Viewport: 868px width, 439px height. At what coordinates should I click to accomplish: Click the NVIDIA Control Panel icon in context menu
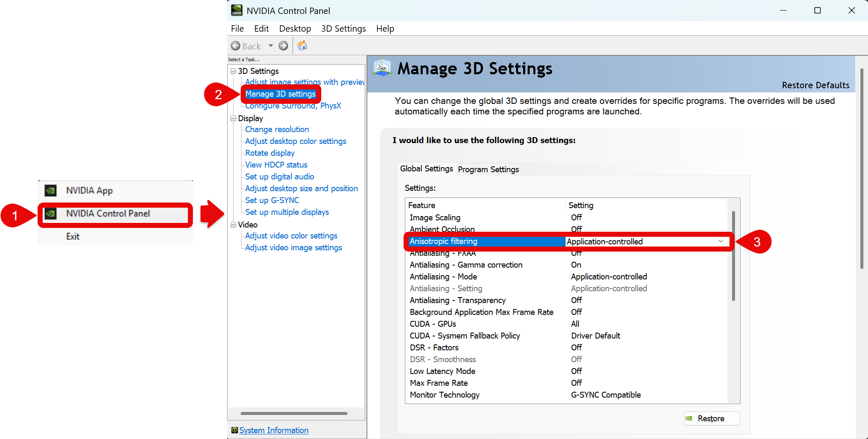pos(51,214)
